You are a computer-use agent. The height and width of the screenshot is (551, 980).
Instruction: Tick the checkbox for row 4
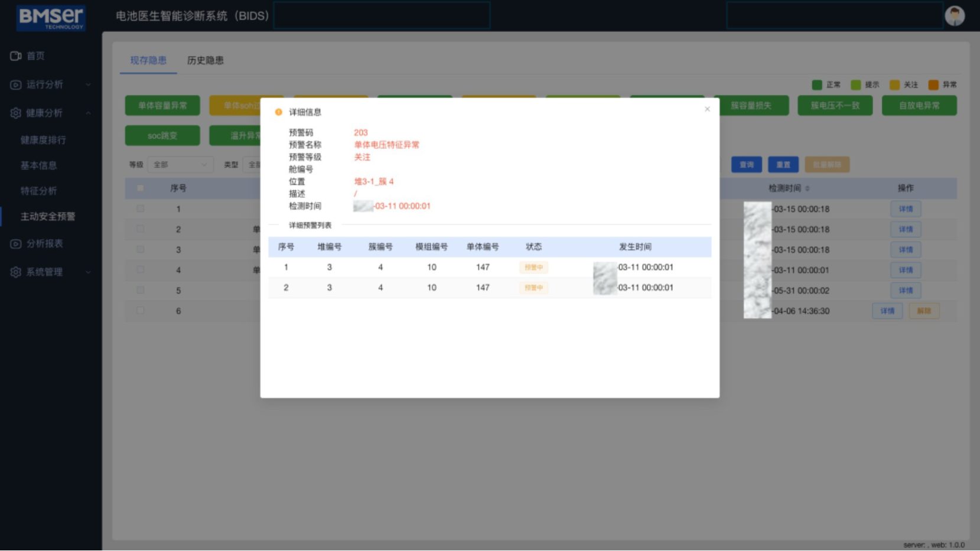pyautogui.click(x=140, y=270)
